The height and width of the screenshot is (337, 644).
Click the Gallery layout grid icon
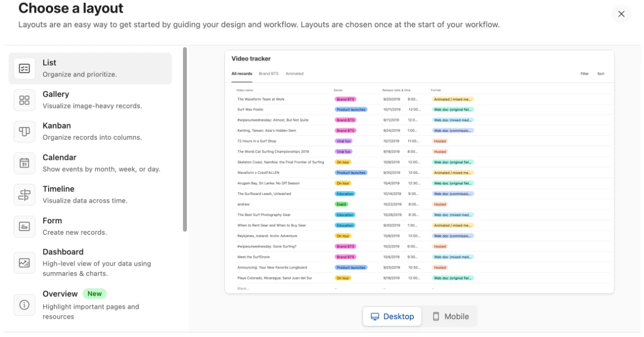24,100
